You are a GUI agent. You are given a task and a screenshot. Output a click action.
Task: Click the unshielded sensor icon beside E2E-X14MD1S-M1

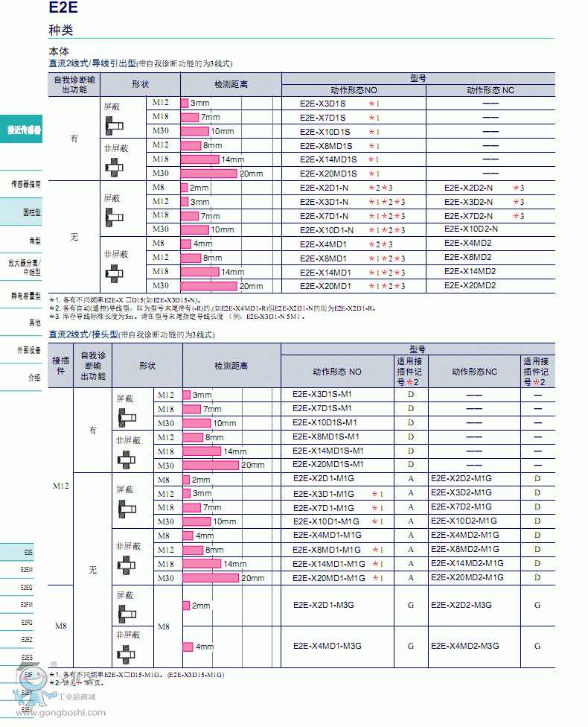tap(126, 460)
